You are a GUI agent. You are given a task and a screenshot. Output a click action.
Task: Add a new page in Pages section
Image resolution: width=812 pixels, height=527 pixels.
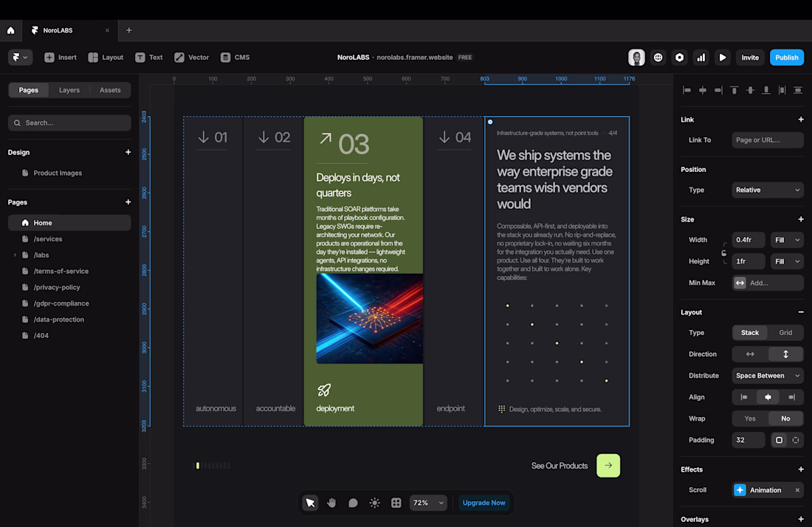pos(128,202)
